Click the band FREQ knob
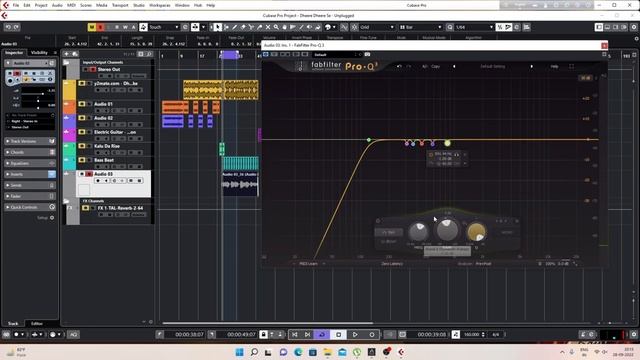 coord(419,231)
